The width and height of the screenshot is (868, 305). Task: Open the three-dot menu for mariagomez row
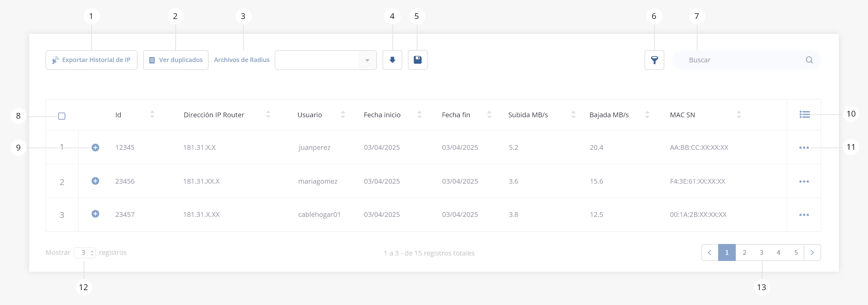(804, 182)
